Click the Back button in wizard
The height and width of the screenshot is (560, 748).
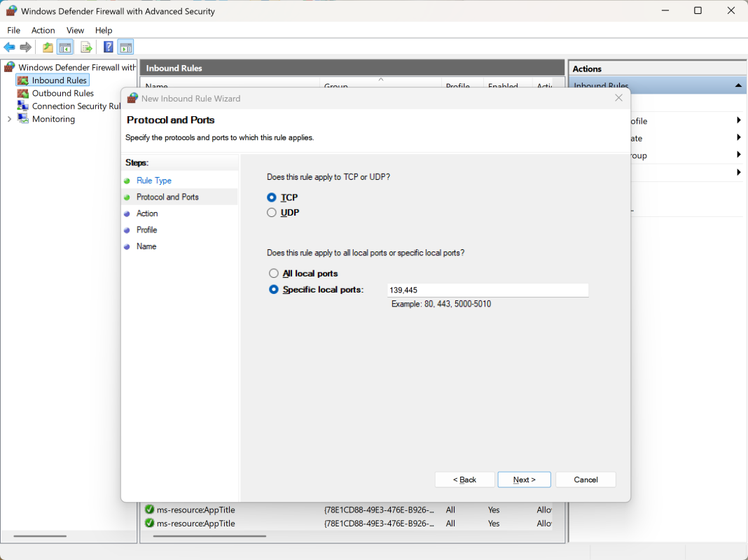[x=464, y=479]
